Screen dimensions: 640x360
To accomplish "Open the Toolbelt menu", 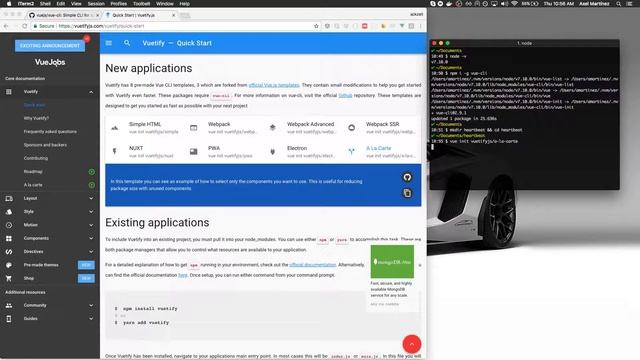I will pyautogui.click(x=142, y=4).
